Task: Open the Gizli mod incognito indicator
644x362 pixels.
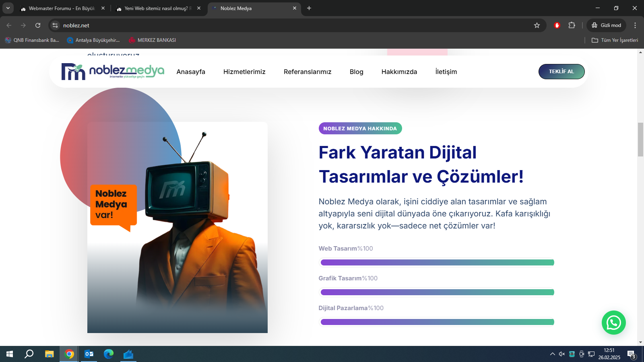Action: [606, 25]
